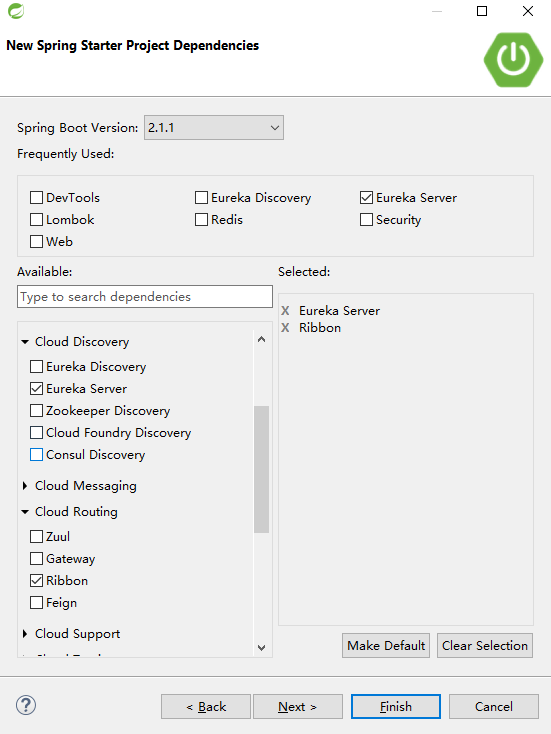Image resolution: width=551 pixels, height=734 pixels.
Task: Open the help question mark icon
Action: [x=26, y=705]
